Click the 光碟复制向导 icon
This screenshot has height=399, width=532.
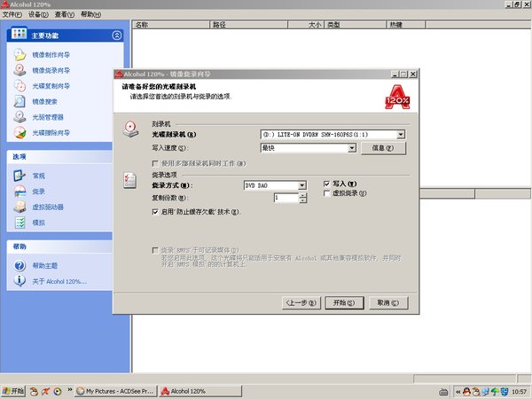point(20,86)
